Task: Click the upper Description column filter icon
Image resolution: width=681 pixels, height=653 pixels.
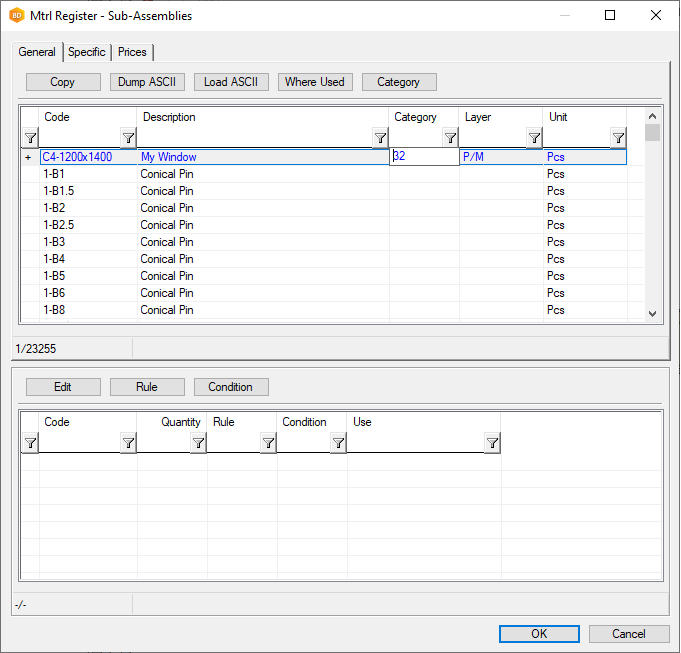Action: click(x=380, y=138)
